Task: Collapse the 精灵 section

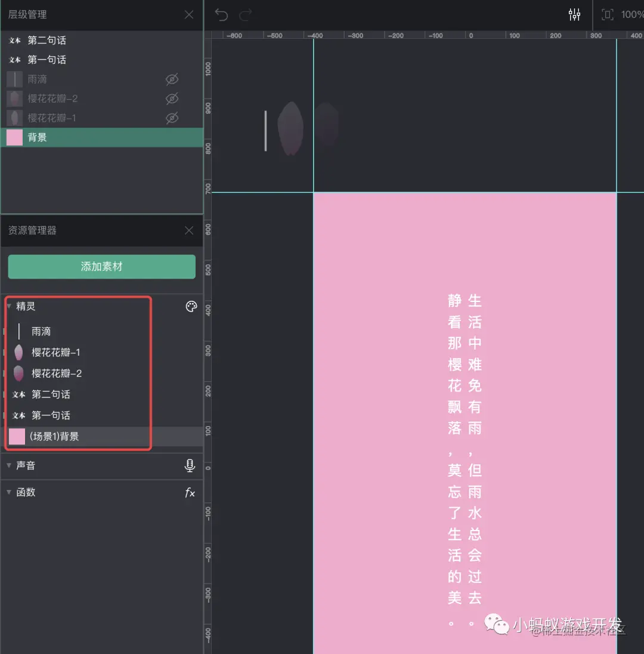Action: coord(9,306)
